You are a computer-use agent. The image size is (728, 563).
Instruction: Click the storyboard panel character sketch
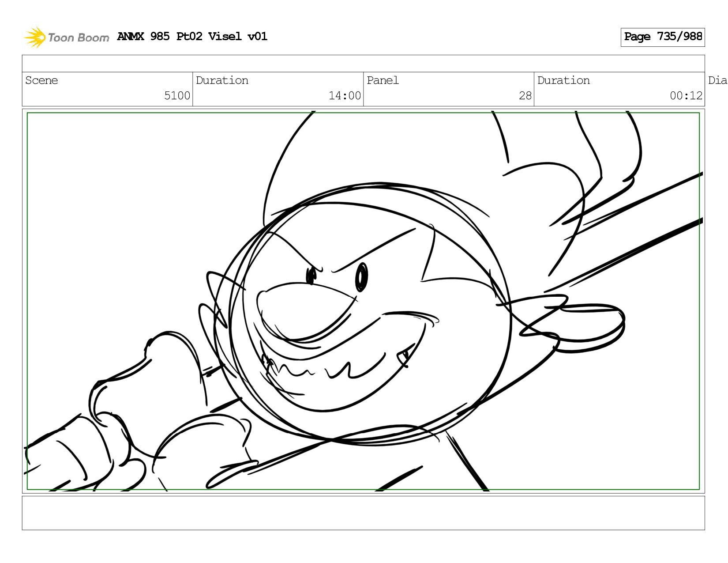pyautogui.click(x=363, y=301)
